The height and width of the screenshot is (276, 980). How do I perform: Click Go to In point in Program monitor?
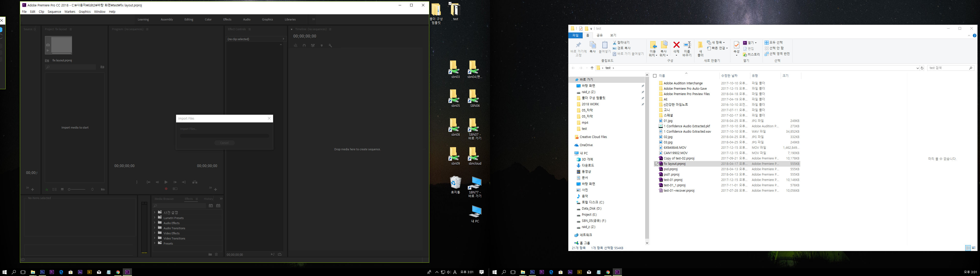(x=148, y=182)
